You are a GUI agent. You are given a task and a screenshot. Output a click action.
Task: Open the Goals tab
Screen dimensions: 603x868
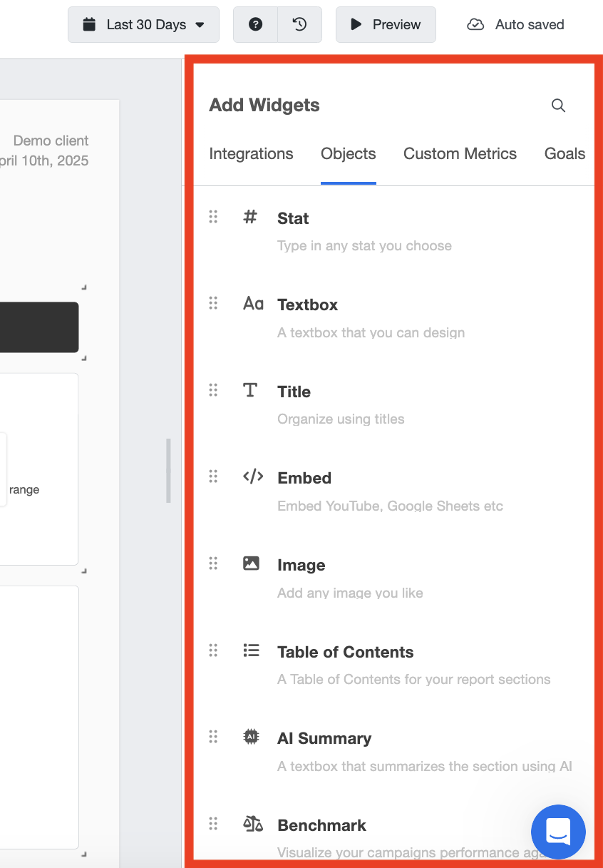(x=565, y=153)
